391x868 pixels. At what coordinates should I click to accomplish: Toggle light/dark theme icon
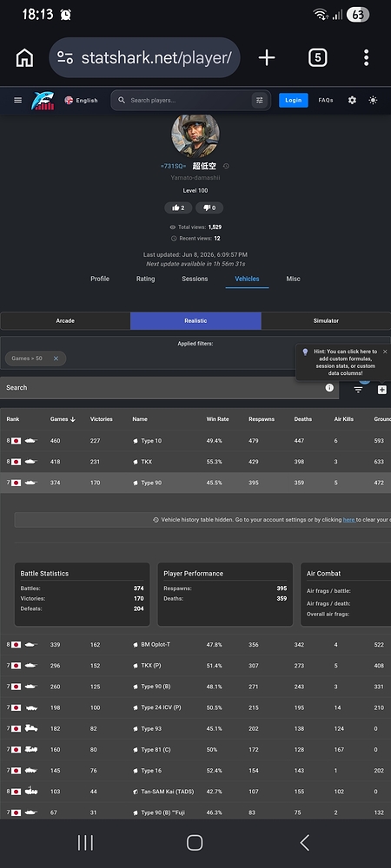pos(374,100)
